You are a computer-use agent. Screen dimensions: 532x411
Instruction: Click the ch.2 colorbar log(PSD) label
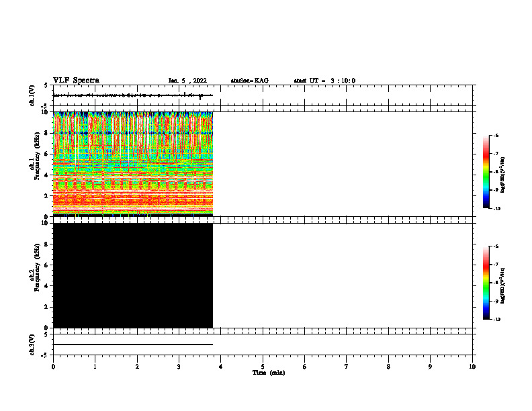point(502,286)
